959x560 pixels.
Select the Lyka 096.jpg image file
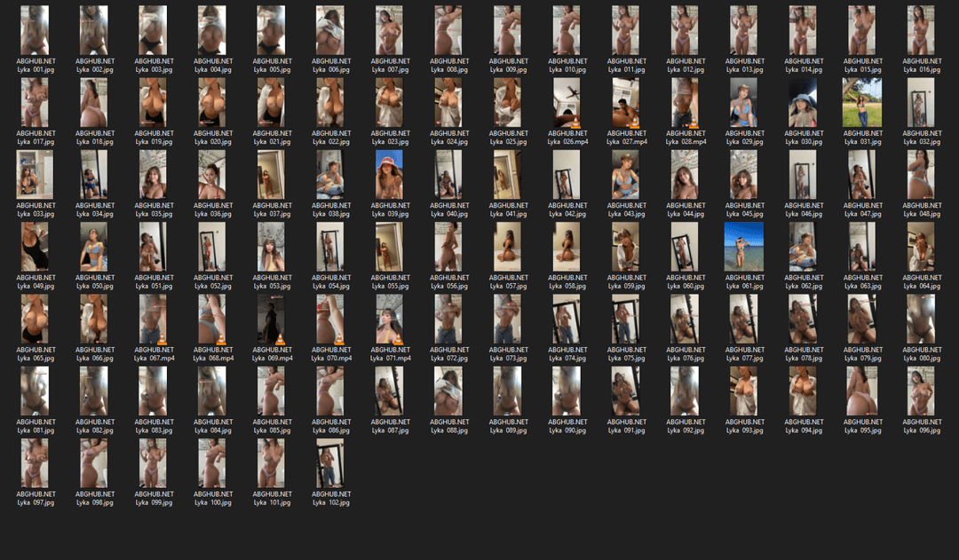coord(921,391)
